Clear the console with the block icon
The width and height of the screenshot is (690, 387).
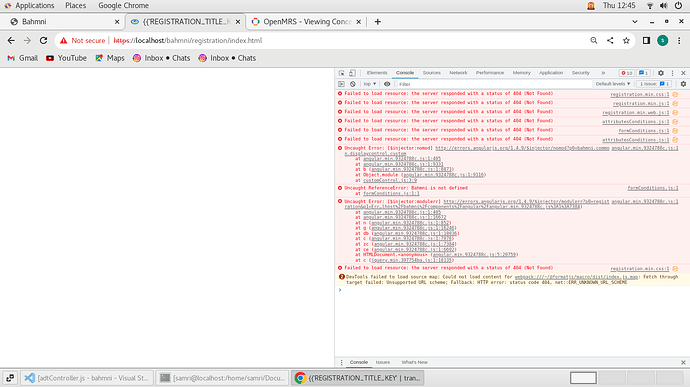pyautogui.click(x=352, y=84)
